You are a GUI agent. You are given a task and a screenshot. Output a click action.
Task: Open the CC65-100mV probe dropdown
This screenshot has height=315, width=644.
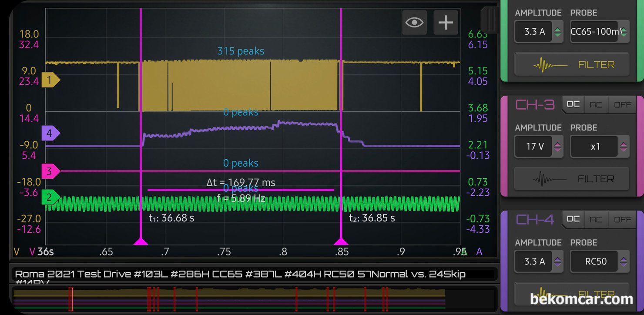click(x=600, y=32)
